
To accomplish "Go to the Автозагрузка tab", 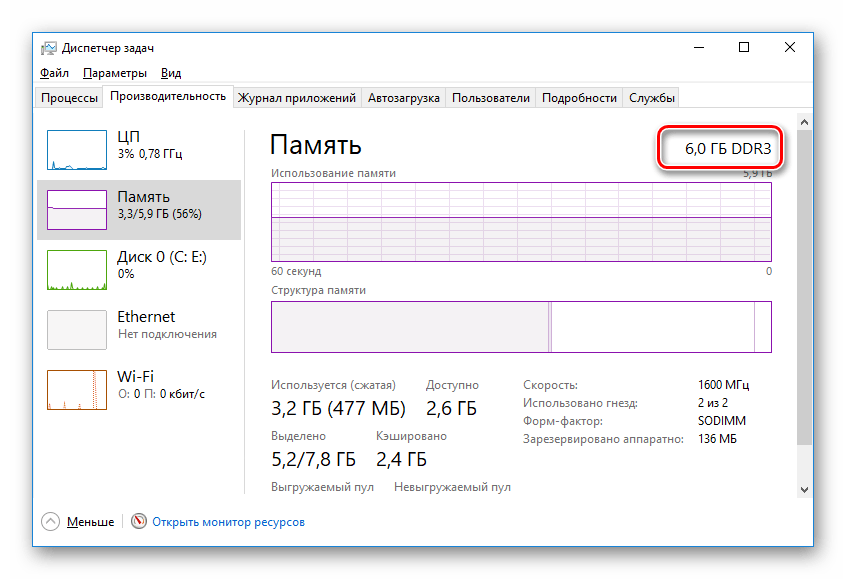I will point(403,98).
